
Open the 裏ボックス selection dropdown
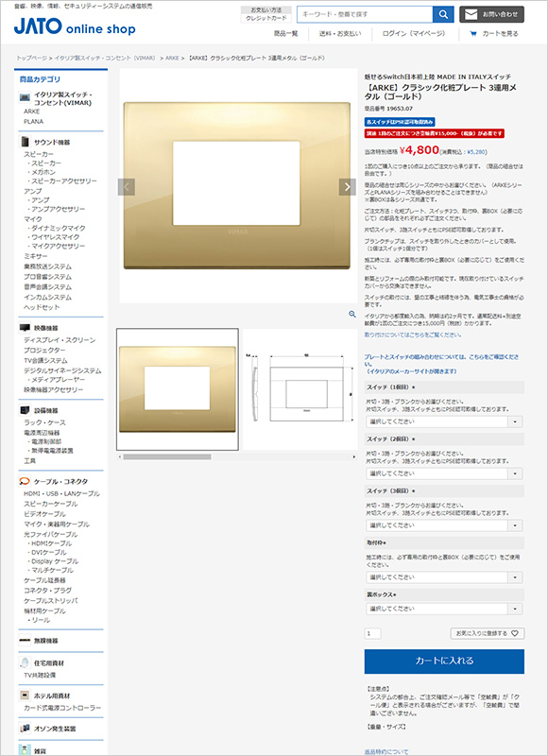click(444, 609)
